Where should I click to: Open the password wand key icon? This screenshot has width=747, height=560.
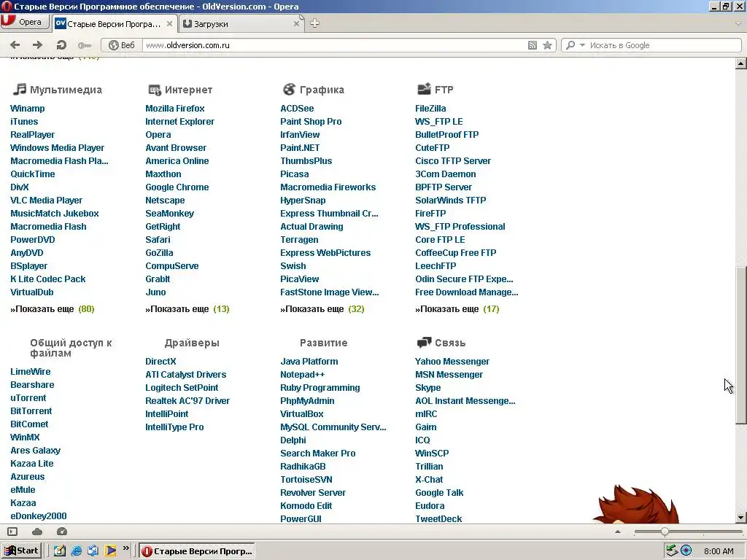tap(85, 45)
